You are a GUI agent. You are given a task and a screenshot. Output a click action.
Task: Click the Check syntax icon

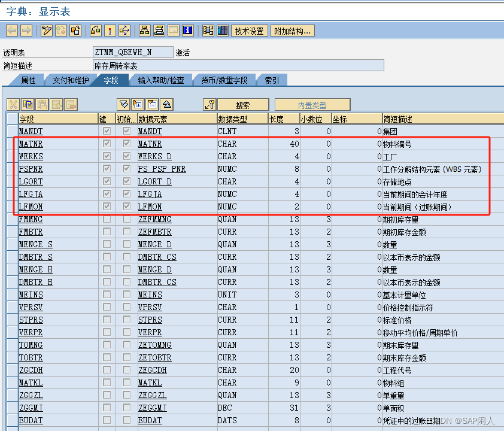point(96,31)
